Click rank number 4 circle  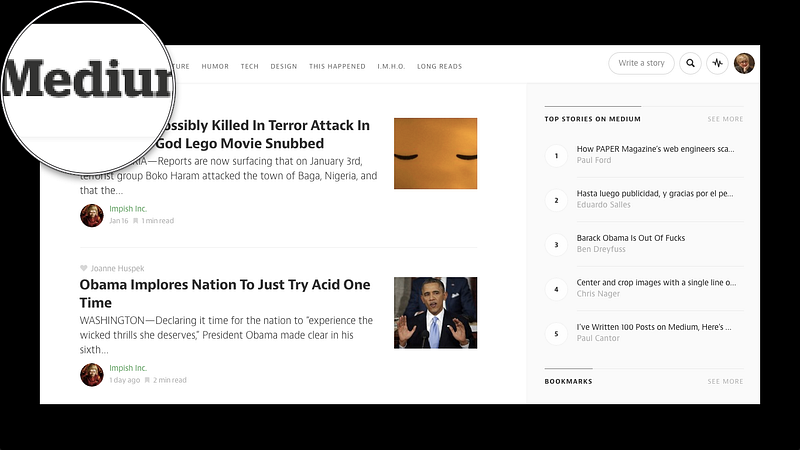tap(556, 289)
